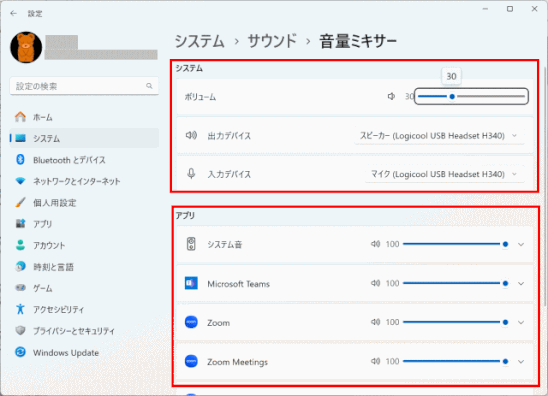This screenshot has width=548, height=396.
Task: Select システム in the sidebar
Action: tap(84, 138)
